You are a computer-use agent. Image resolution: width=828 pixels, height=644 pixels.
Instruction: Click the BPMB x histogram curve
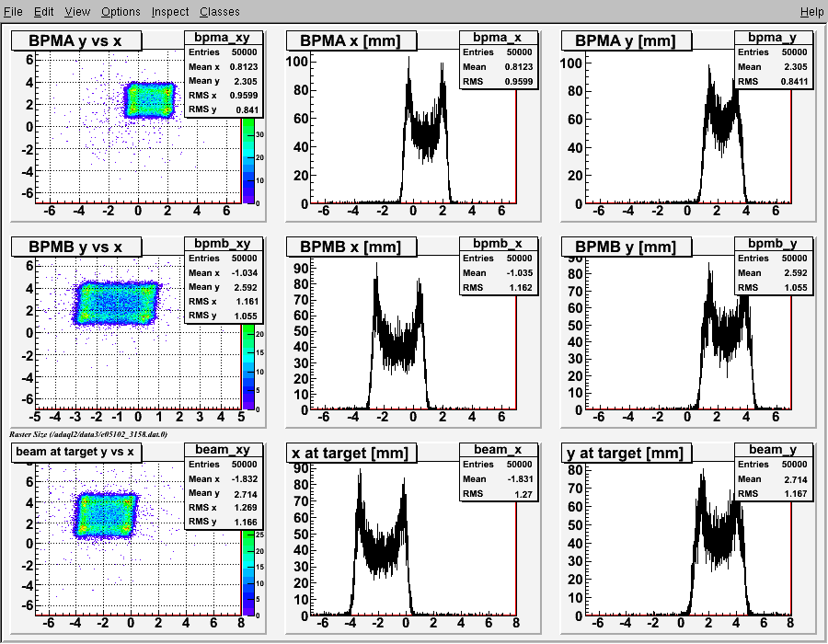tap(398, 343)
